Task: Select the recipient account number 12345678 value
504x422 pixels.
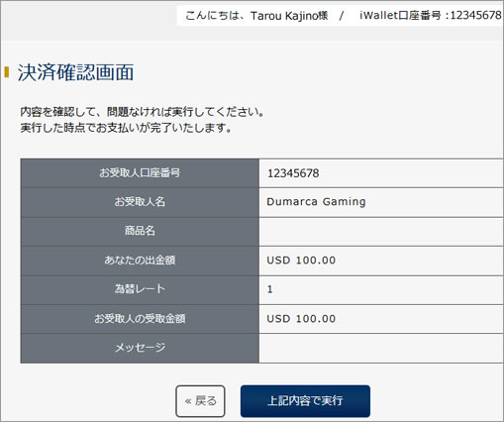Action: coord(293,173)
